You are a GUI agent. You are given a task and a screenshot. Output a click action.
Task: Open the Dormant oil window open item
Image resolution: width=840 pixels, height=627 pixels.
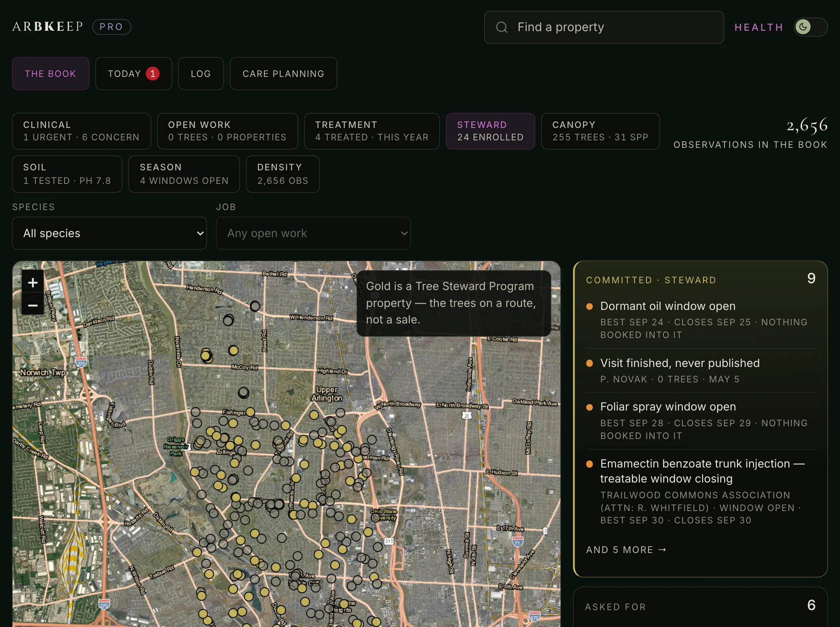pyautogui.click(x=701, y=320)
